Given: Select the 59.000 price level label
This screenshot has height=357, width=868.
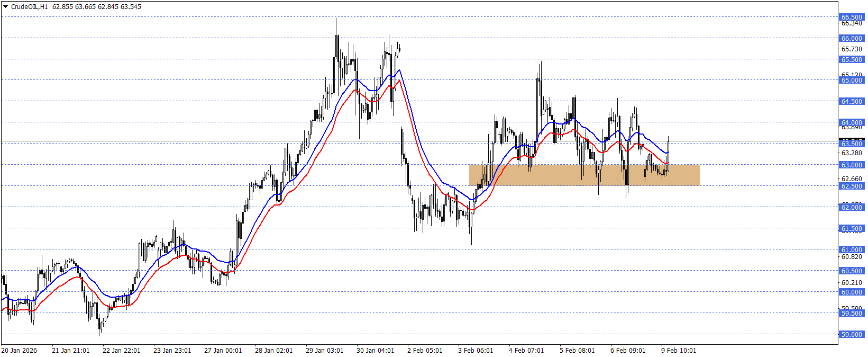Looking at the screenshot, I should 852,335.
